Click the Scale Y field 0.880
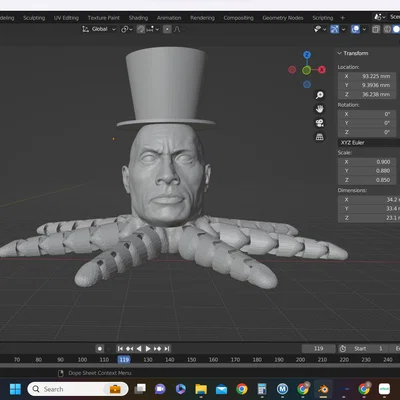The image size is (400, 400). 367,171
